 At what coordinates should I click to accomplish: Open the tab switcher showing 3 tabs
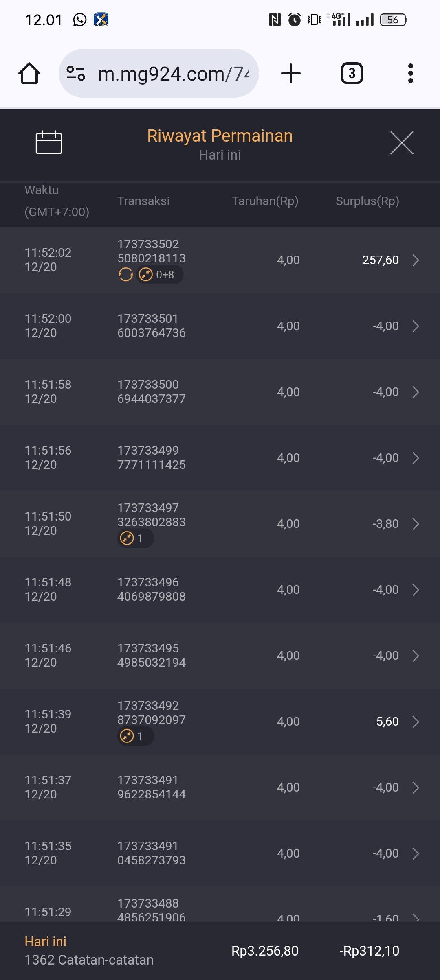point(352,74)
